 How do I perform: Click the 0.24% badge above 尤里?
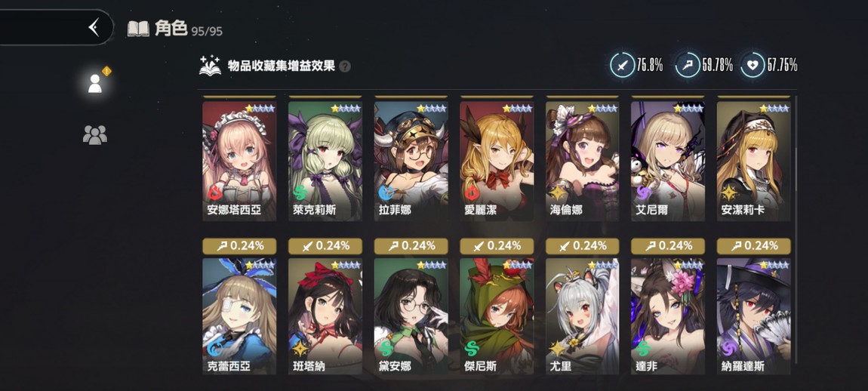(583, 246)
